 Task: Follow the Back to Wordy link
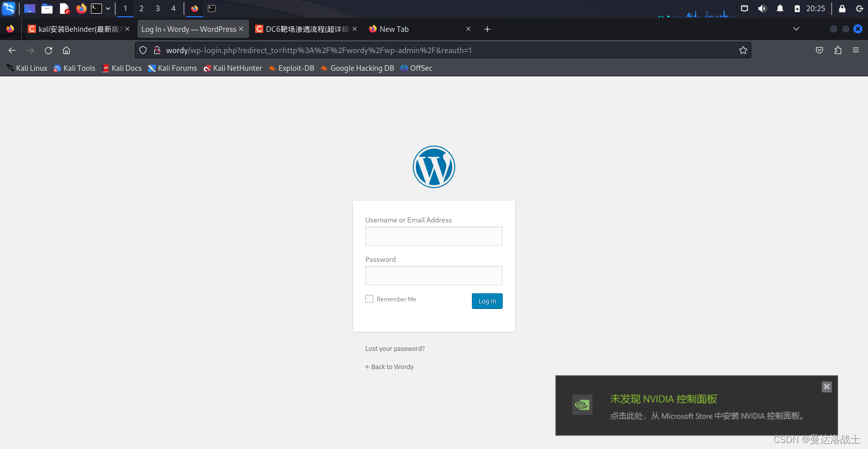tap(390, 367)
